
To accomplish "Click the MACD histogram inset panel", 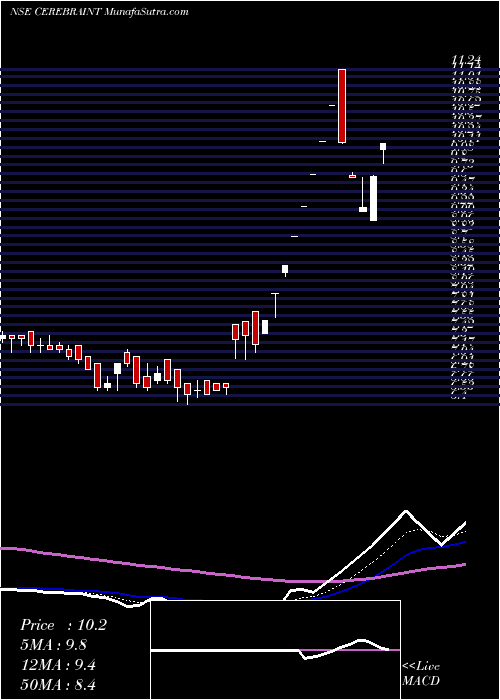I will [x=275, y=650].
